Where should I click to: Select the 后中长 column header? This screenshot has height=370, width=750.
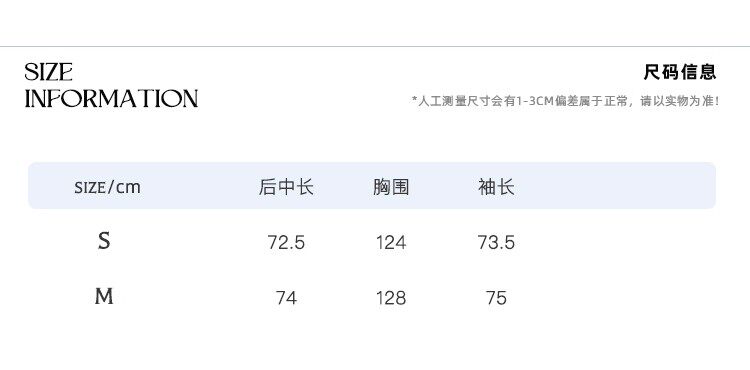click(x=286, y=187)
